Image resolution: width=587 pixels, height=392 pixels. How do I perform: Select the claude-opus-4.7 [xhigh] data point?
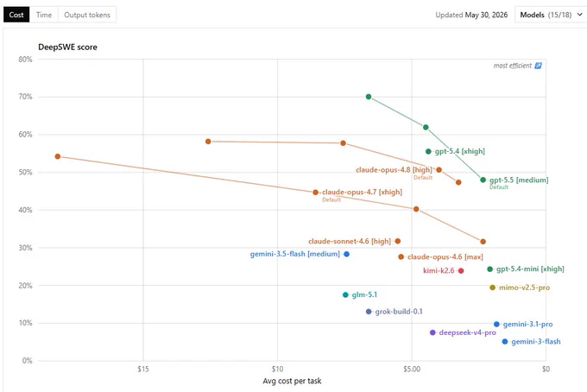point(316,192)
